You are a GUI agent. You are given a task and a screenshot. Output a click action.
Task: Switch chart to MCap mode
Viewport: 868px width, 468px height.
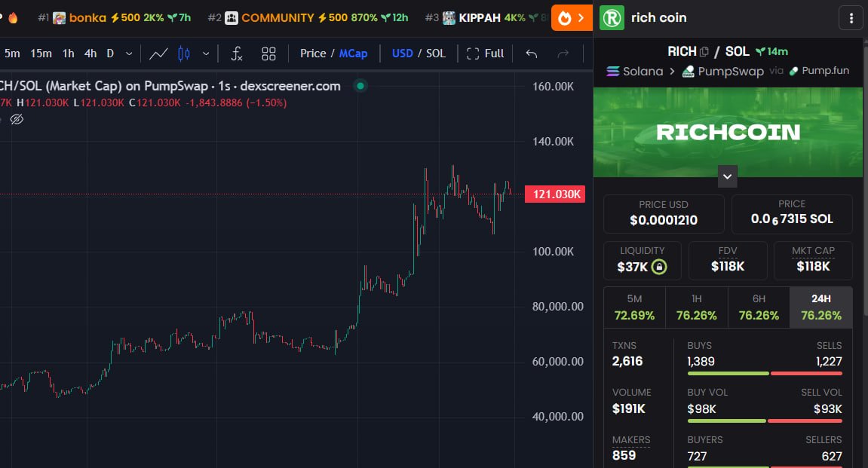pos(353,54)
